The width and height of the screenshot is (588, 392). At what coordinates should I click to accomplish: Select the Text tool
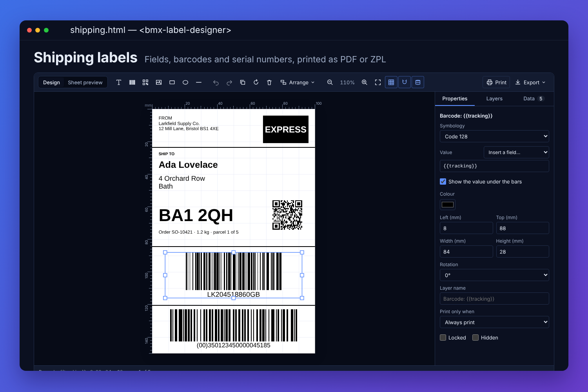coord(119,82)
